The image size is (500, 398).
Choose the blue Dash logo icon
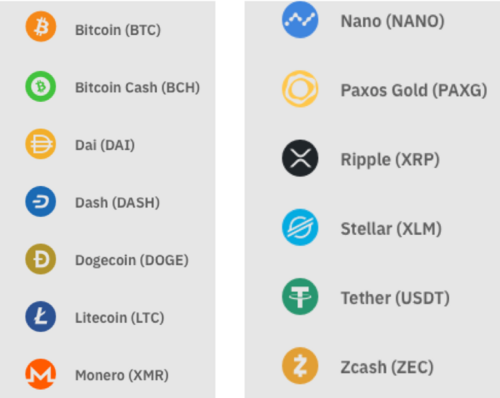(x=41, y=202)
